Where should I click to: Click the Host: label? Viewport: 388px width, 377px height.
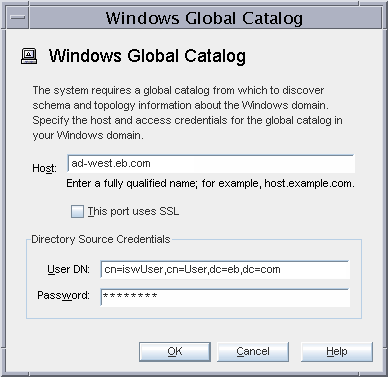(x=44, y=168)
